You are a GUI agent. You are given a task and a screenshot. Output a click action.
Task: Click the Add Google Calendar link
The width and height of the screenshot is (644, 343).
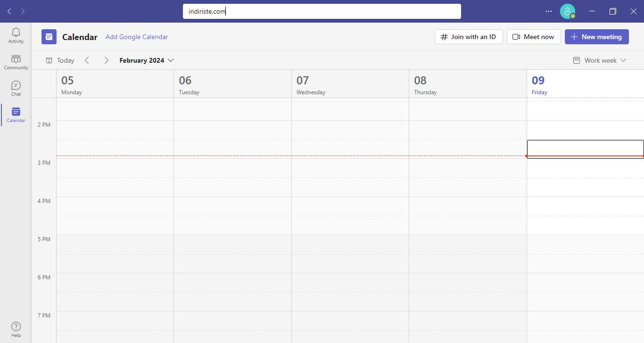137,37
